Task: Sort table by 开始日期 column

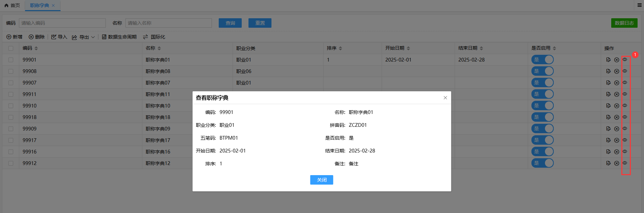Action: pyautogui.click(x=408, y=48)
